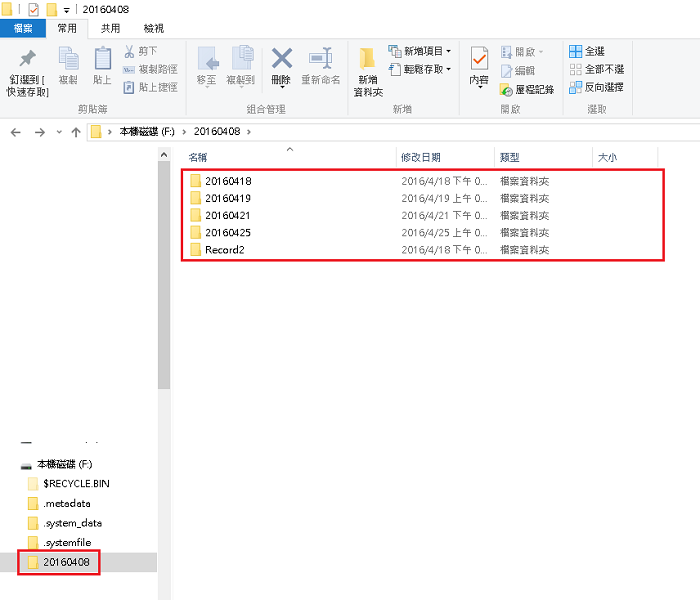The image size is (700, 600).
Task: Click the Rename (重新命名) icon
Action: 320,60
